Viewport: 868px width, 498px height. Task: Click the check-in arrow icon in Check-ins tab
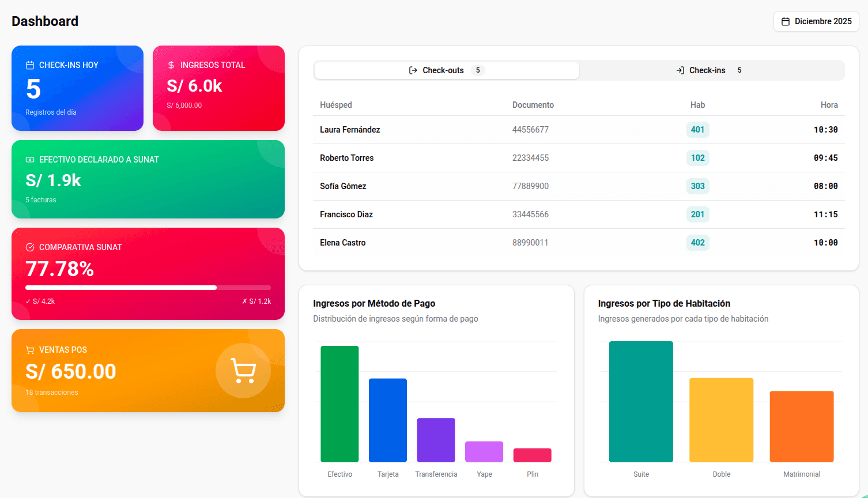[679, 70]
